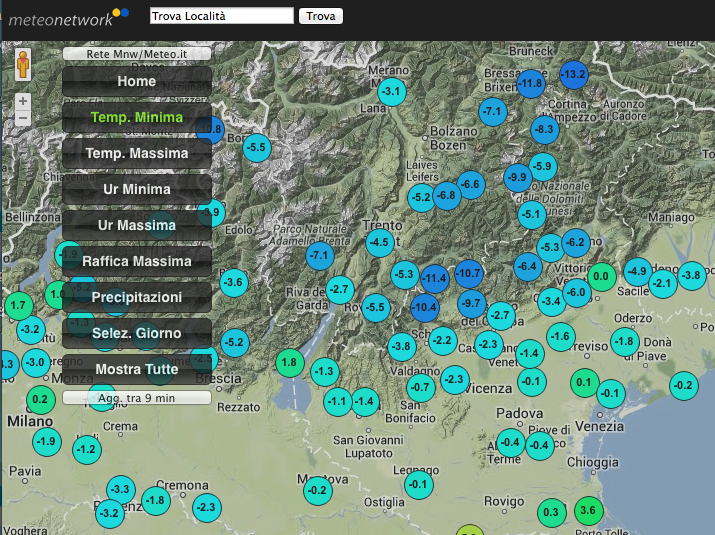Image resolution: width=715 pixels, height=535 pixels.
Task: Select Temp. Minima menu item
Action: point(137,117)
